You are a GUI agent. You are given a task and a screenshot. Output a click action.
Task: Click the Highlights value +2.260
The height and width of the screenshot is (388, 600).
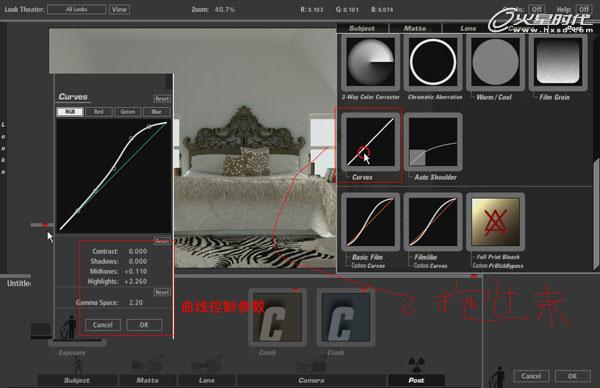(135, 281)
